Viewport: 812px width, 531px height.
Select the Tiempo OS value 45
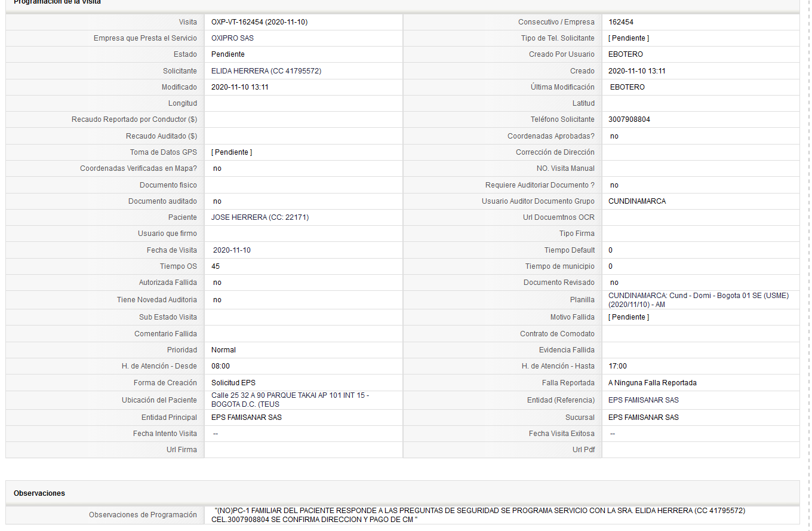[216, 266]
